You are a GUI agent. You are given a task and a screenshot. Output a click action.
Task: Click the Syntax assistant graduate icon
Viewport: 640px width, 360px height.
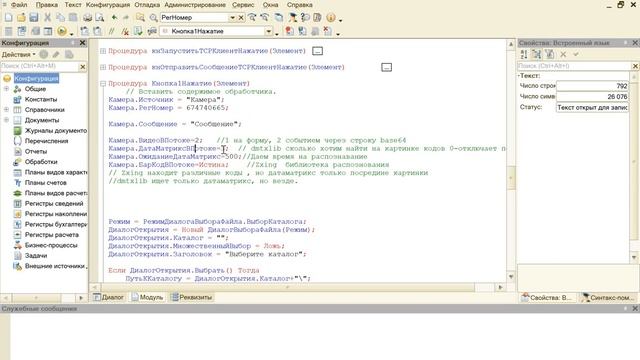(292, 18)
